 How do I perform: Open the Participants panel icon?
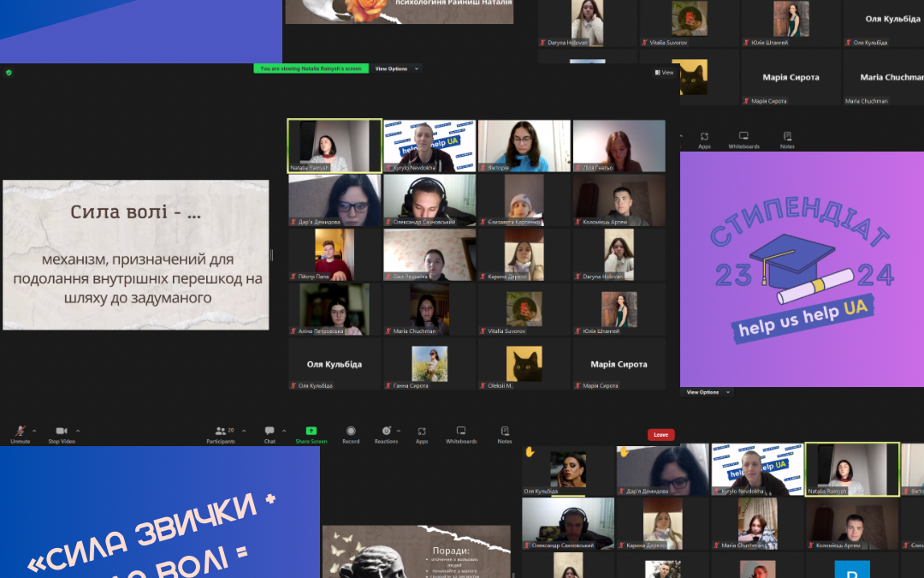click(x=219, y=431)
